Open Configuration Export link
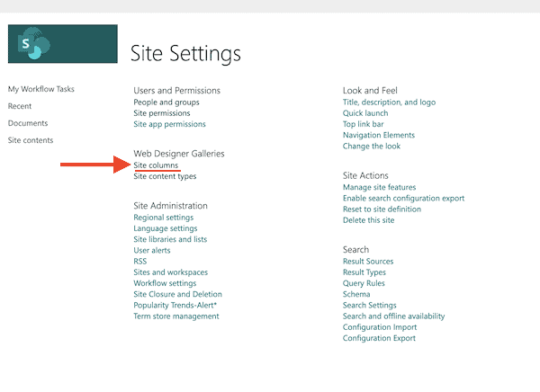540x392 pixels. point(379,338)
